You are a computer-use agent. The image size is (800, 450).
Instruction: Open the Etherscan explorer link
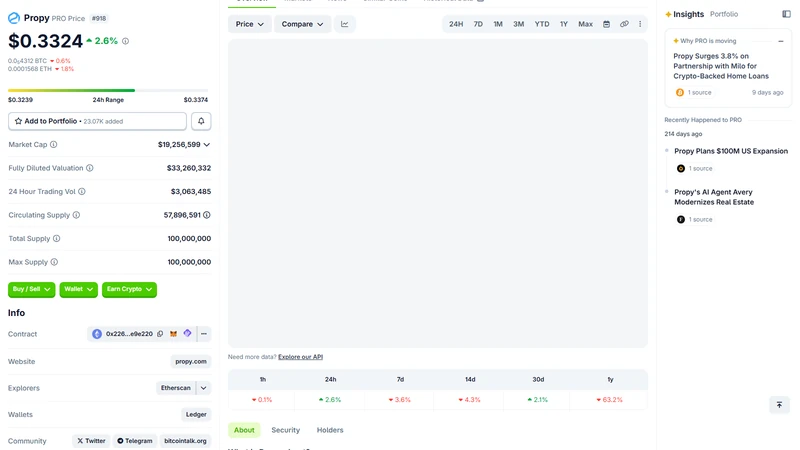click(176, 388)
